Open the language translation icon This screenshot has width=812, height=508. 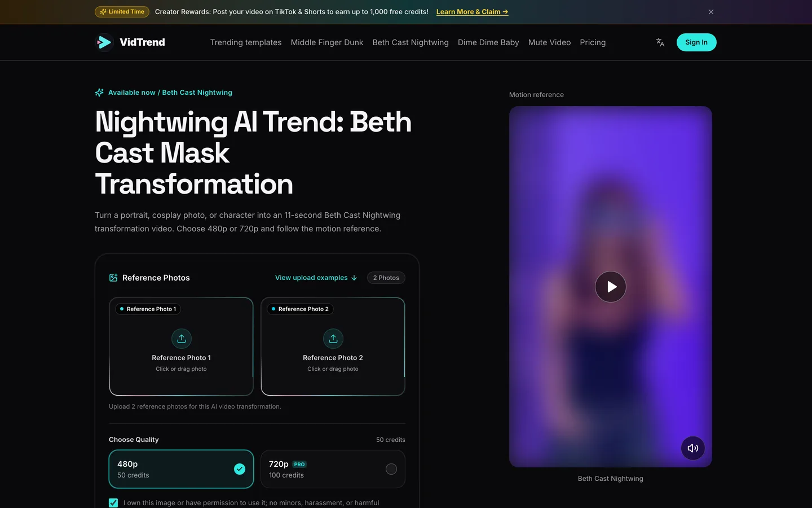click(x=660, y=42)
